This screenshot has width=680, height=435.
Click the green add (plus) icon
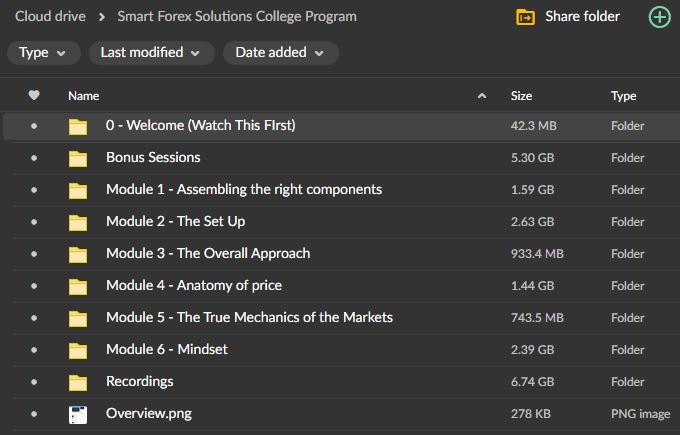(659, 17)
